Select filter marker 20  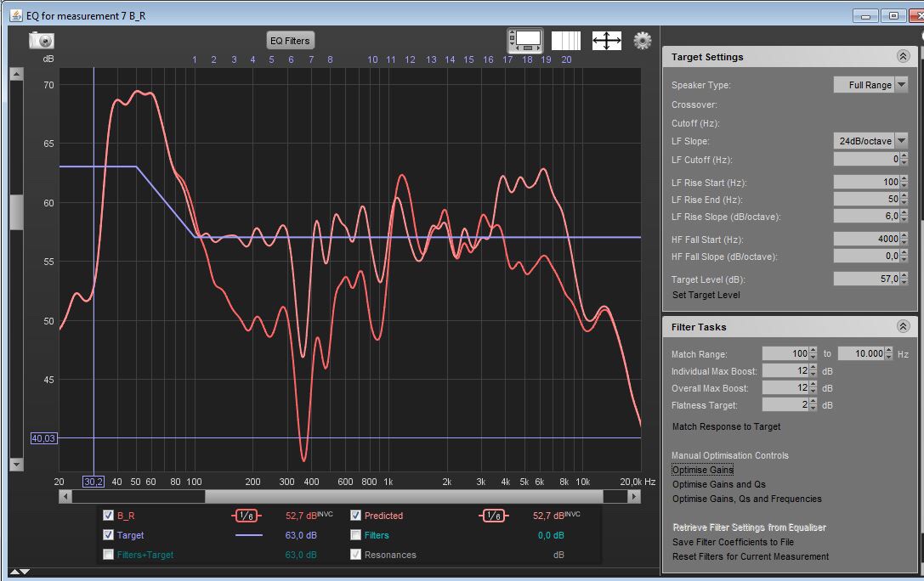[x=566, y=59]
